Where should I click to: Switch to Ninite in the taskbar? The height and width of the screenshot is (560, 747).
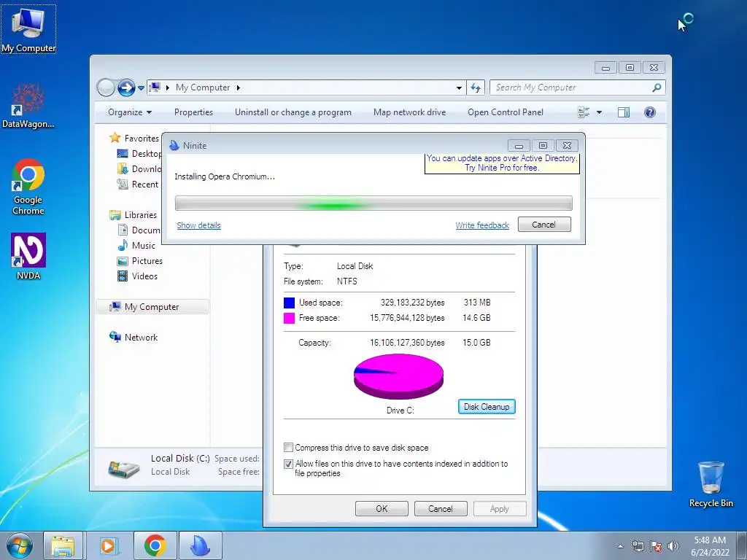click(200, 545)
